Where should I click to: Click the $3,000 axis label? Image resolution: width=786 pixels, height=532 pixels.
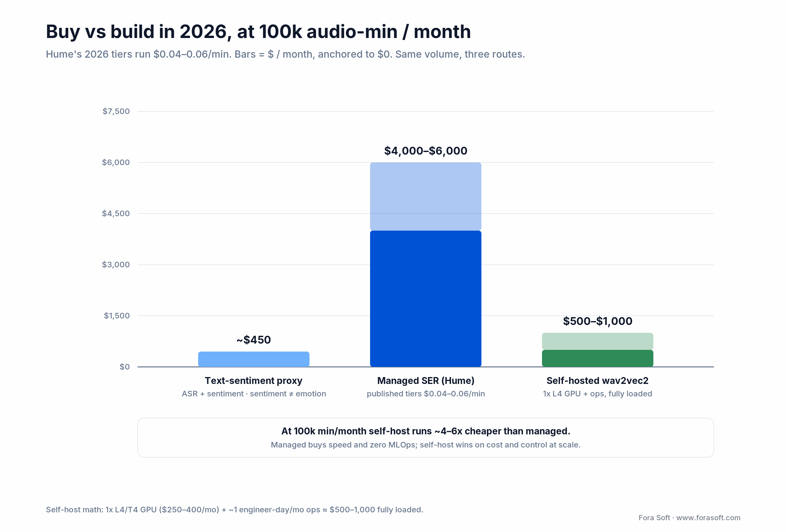pos(116,264)
